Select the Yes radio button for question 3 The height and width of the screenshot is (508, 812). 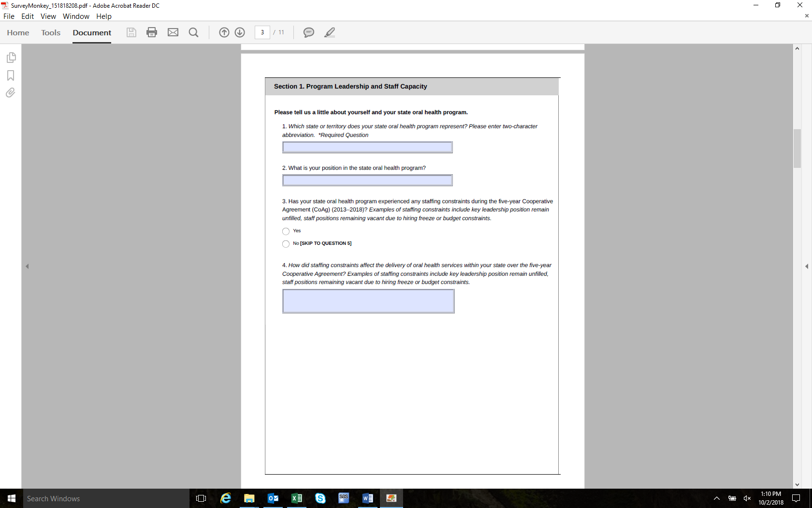(286, 231)
